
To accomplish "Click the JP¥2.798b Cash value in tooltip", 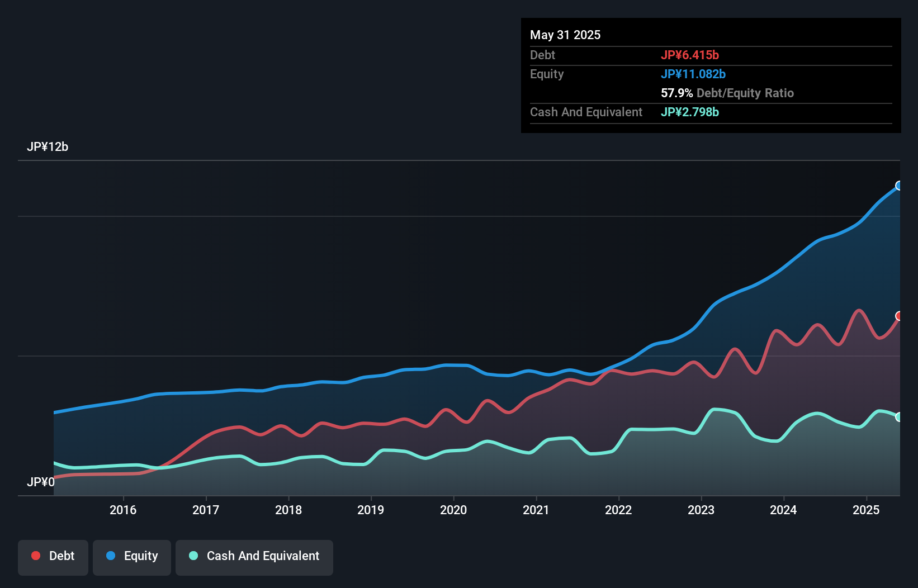I will point(690,112).
